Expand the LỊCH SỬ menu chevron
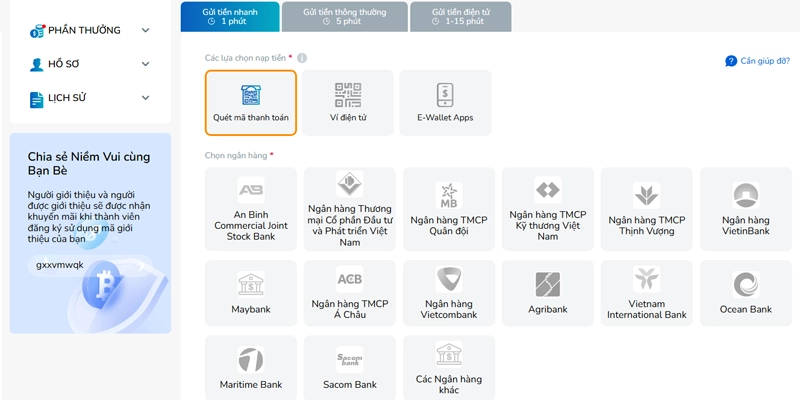The height and width of the screenshot is (400, 800). pyautogui.click(x=145, y=97)
